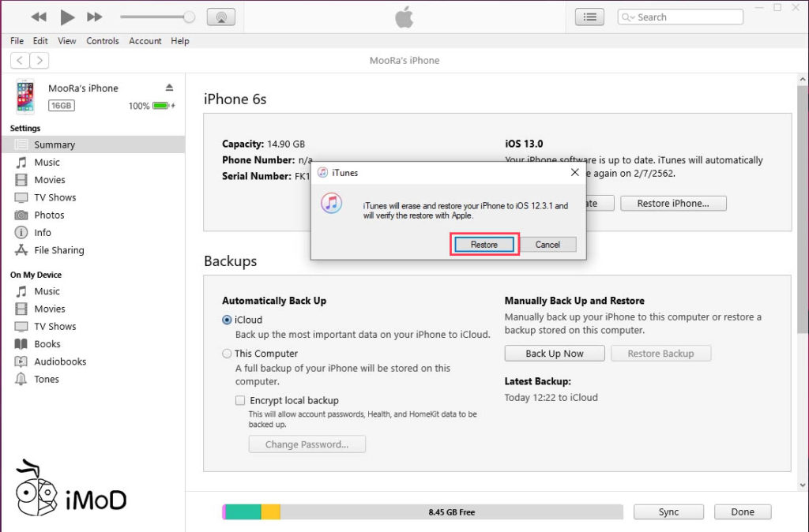Click the fast forward next button
Image resolution: width=809 pixels, height=532 pixels.
click(95, 17)
